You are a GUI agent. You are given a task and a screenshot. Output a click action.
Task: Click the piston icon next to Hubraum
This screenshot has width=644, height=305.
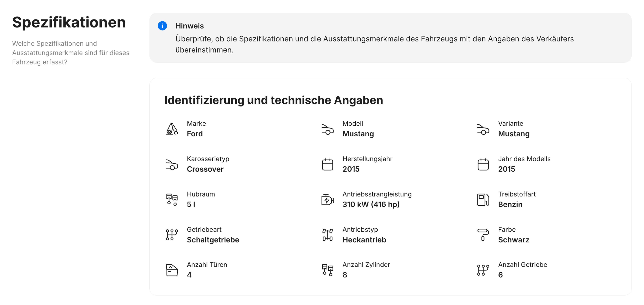pyautogui.click(x=172, y=200)
